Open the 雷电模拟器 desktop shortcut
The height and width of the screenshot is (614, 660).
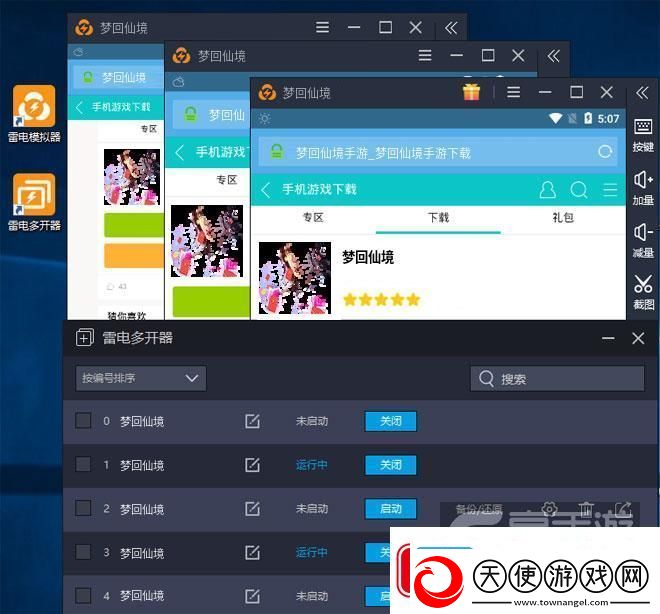pyautogui.click(x=34, y=113)
